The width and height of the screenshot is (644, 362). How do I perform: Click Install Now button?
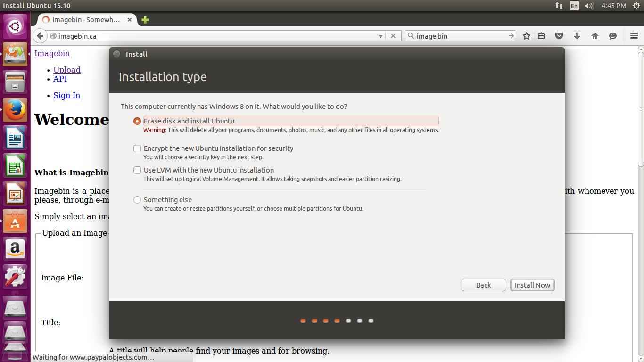(x=532, y=285)
